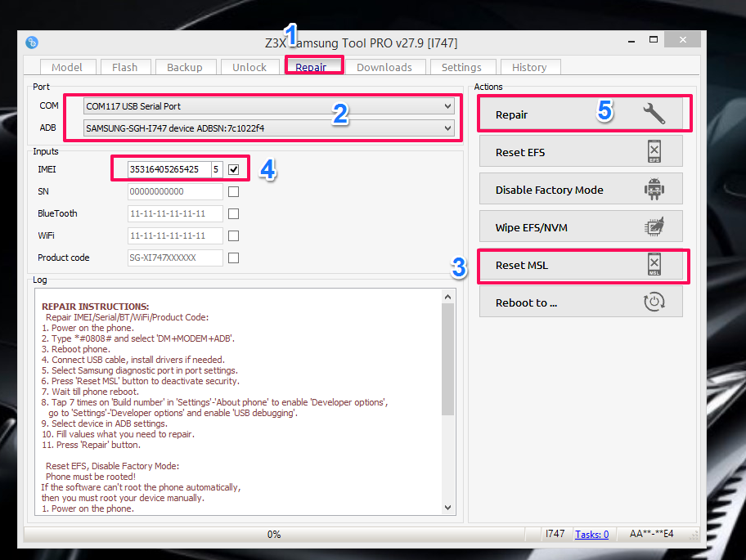This screenshot has width=746, height=560.
Task: Click the chip eraser Wipe EFS/NVM icon
Action: point(654,226)
